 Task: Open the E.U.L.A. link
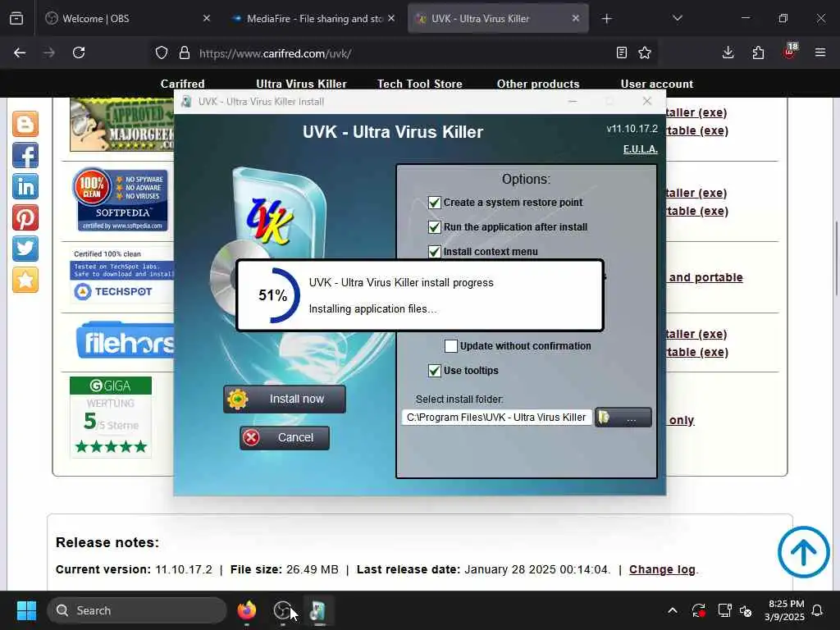click(x=640, y=149)
